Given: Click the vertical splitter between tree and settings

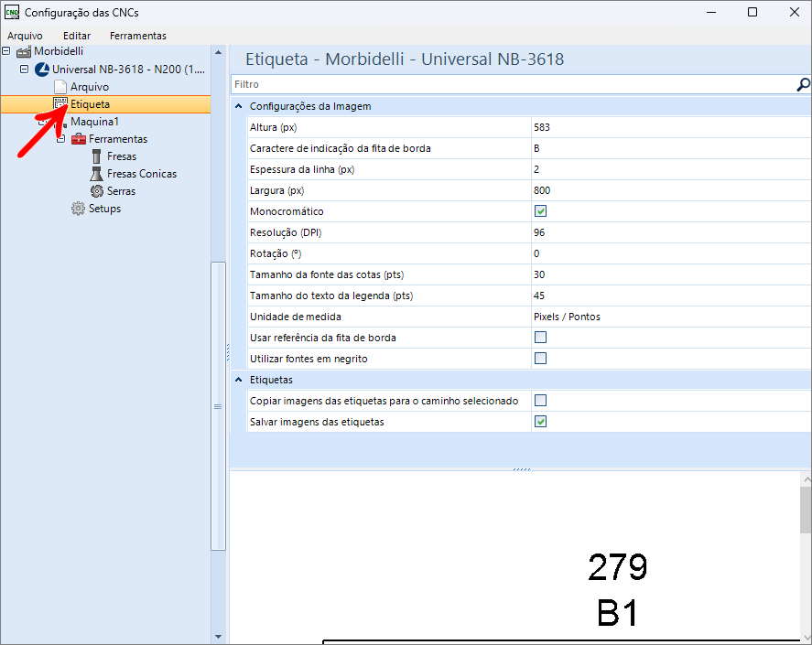Looking at the screenshot, I should tap(228, 352).
